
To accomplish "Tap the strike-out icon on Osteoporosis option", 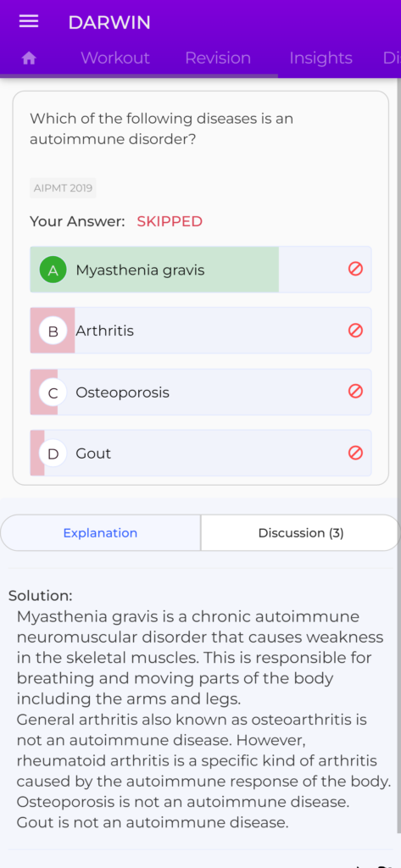I will [355, 392].
